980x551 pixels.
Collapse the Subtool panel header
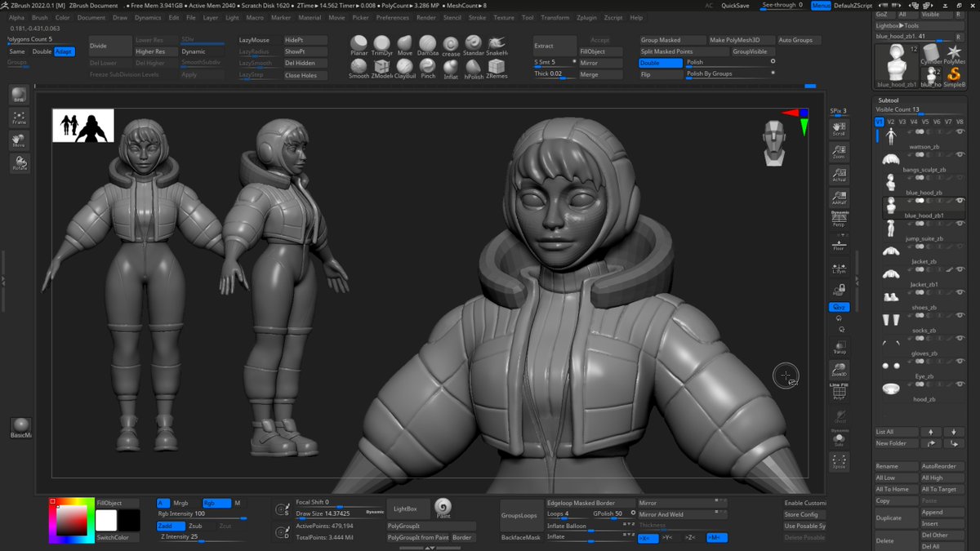coord(888,100)
